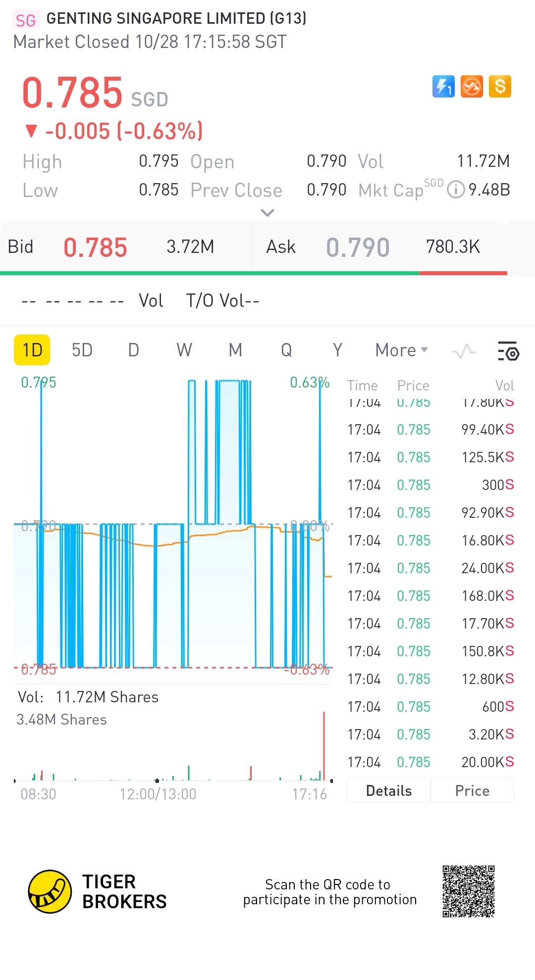Tap the Time column header
The width and height of the screenshot is (535, 980).
362,386
